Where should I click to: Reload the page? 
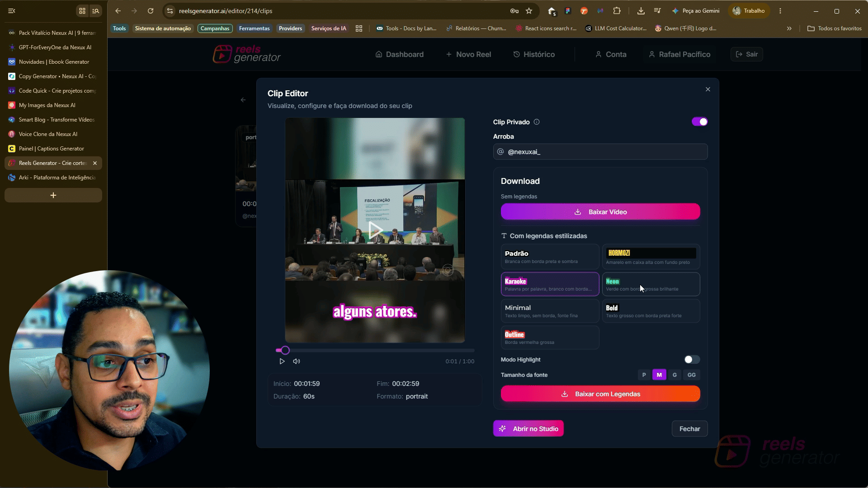click(x=151, y=11)
